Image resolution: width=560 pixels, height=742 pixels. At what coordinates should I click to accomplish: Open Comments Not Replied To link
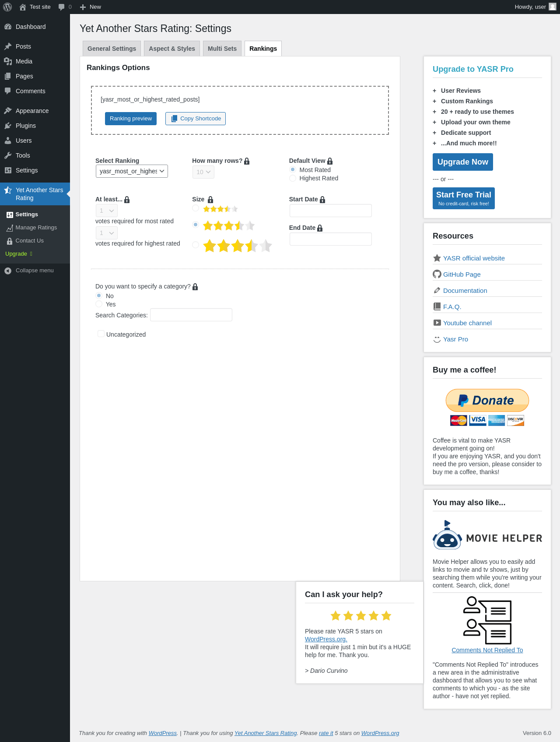(x=487, y=650)
